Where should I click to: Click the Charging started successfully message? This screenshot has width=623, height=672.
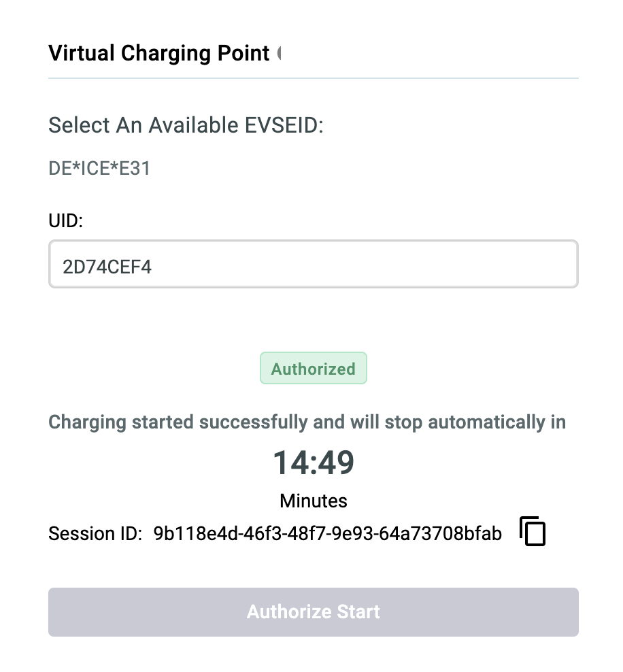point(307,422)
